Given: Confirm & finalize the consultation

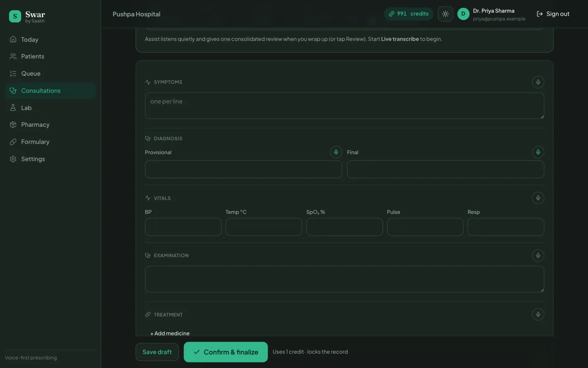Looking at the screenshot, I should point(226,352).
